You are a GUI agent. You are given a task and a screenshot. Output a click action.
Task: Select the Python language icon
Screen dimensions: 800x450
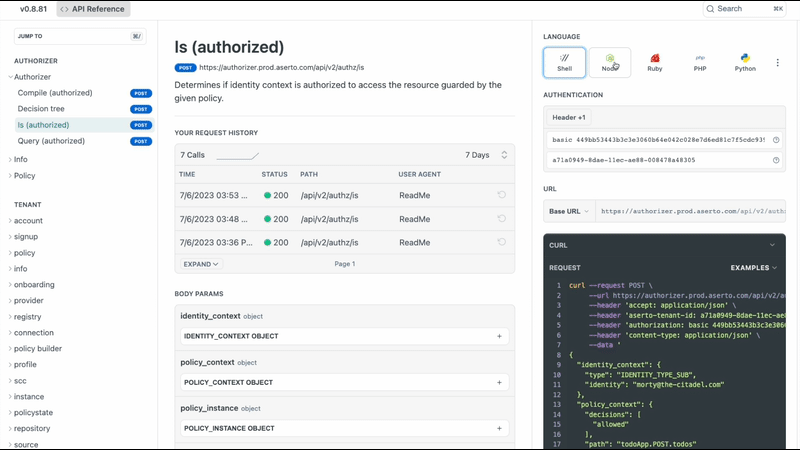745,62
